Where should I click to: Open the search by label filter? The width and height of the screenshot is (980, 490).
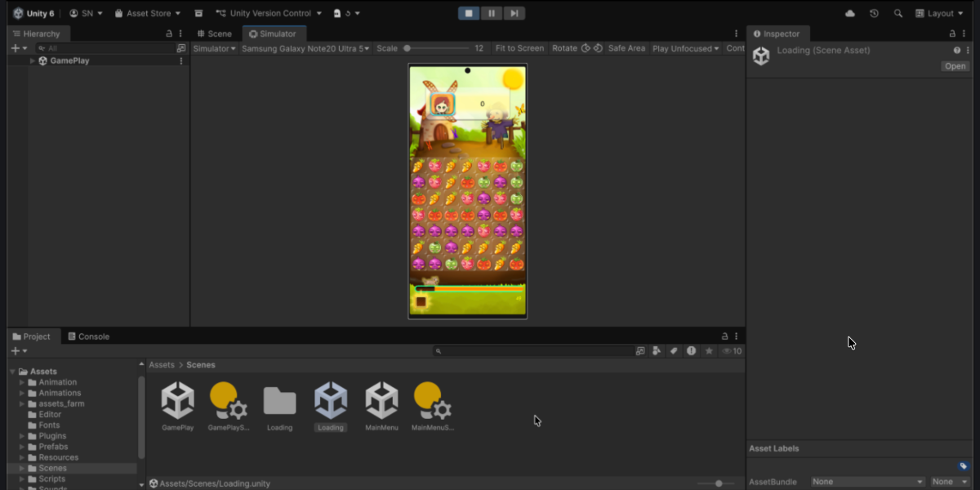click(674, 350)
